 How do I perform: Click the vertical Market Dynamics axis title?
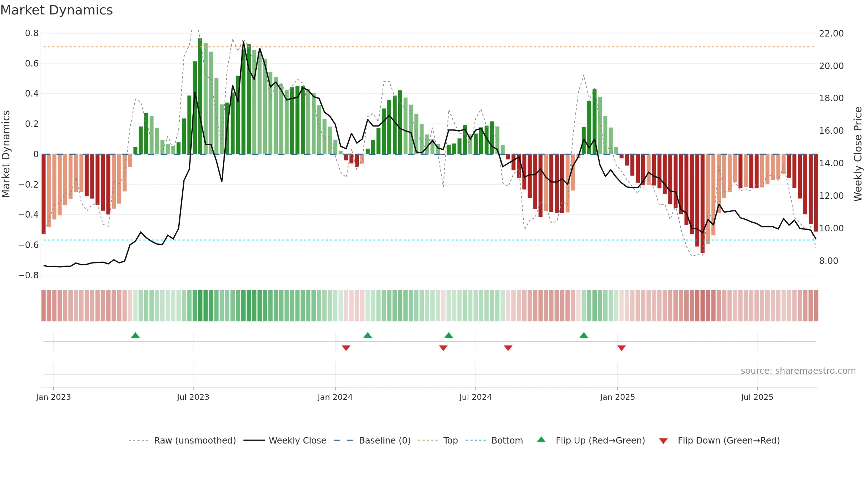point(6,154)
